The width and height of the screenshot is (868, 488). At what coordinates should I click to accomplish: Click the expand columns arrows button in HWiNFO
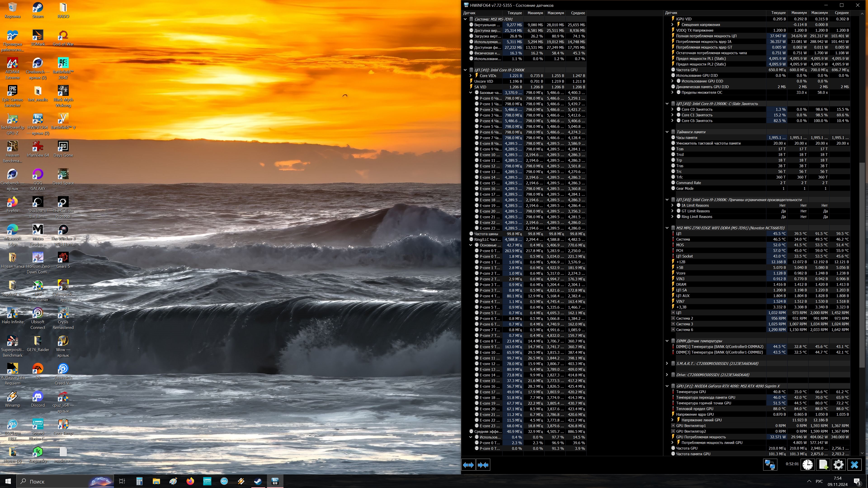pos(468,465)
